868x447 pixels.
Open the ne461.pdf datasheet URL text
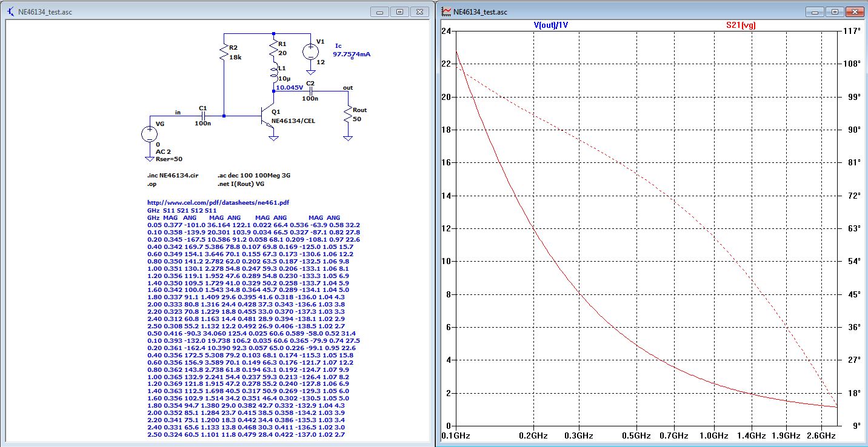point(218,203)
